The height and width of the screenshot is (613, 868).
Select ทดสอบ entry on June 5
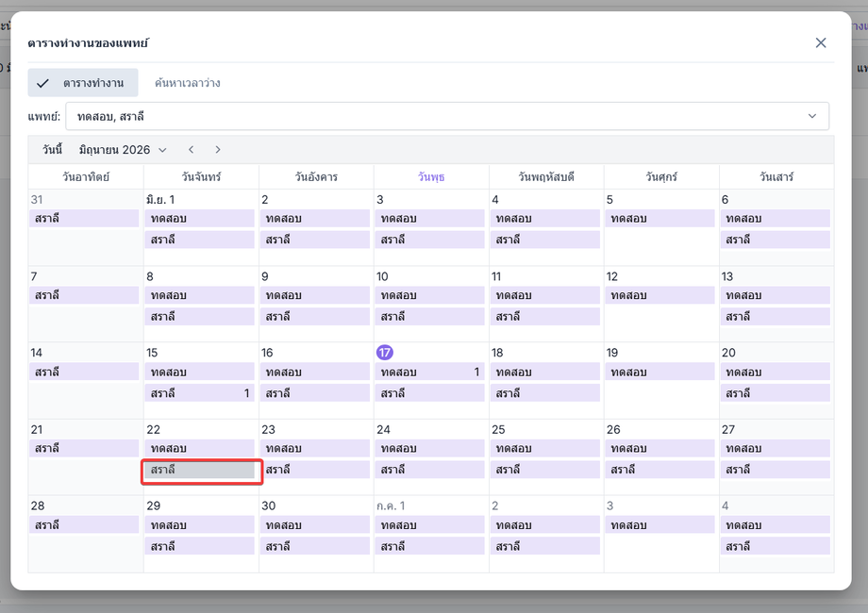point(659,219)
